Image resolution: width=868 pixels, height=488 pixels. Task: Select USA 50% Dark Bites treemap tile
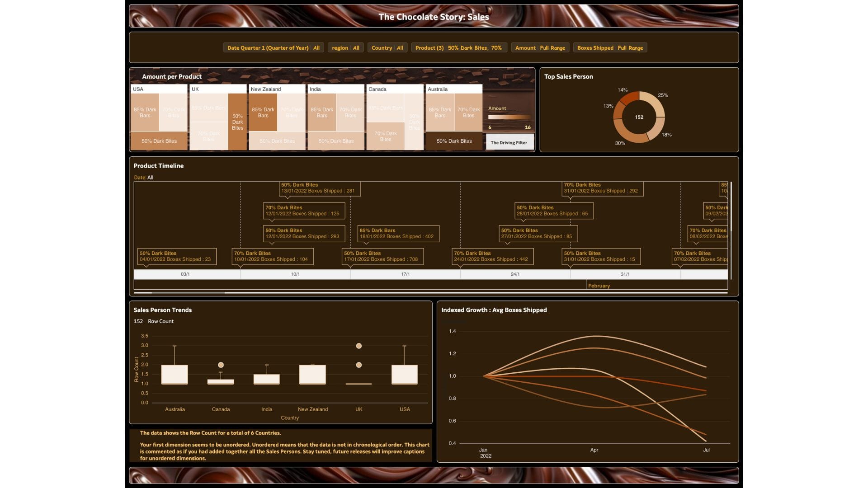(x=159, y=141)
